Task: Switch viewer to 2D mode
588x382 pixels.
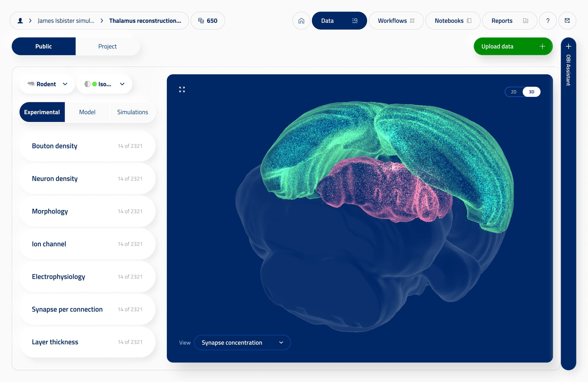Action: click(x=514, y=92)
